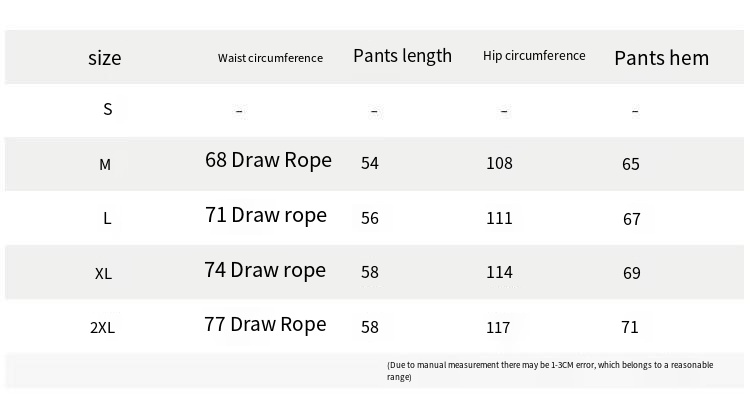Select pants hem value 65
The height and width of the screenshot is (394, 750).
click(x=631, y=164)
